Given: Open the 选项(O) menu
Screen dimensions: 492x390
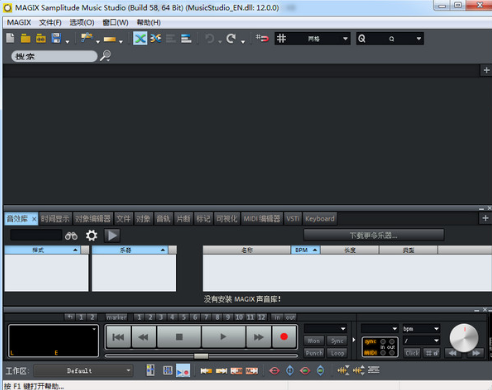Looking at the screenshot, I should click(82, 22).
